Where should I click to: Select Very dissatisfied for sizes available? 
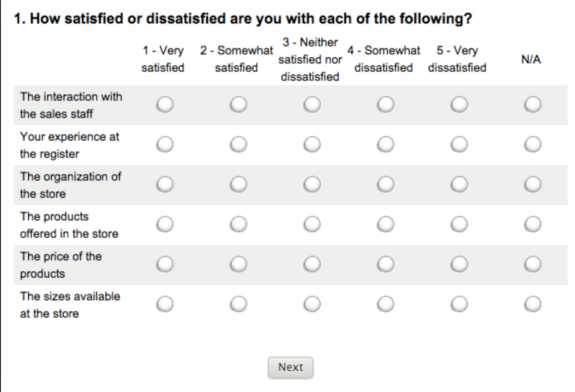click(x=459, y=304)
